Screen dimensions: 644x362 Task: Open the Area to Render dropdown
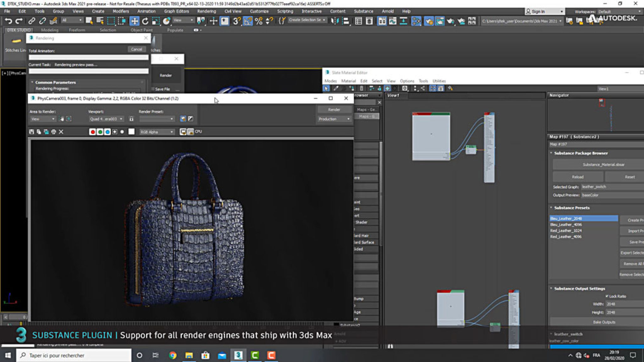(x=43, y=119)
